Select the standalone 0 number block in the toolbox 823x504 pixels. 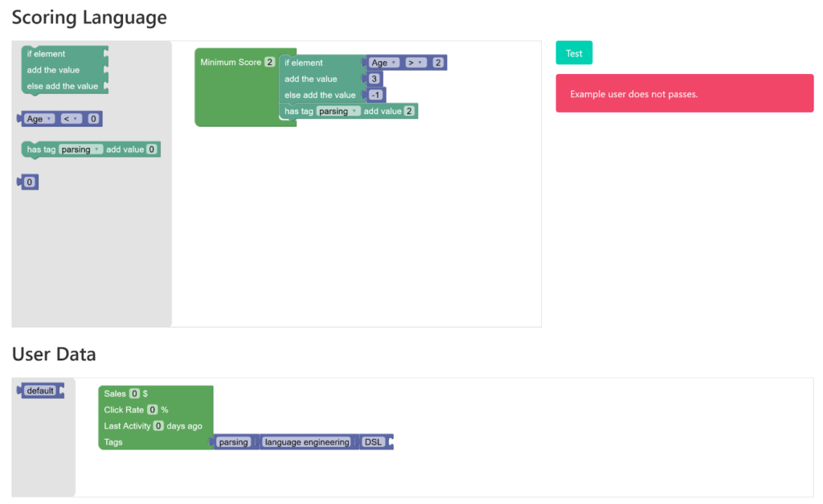(x=29, y=182)
